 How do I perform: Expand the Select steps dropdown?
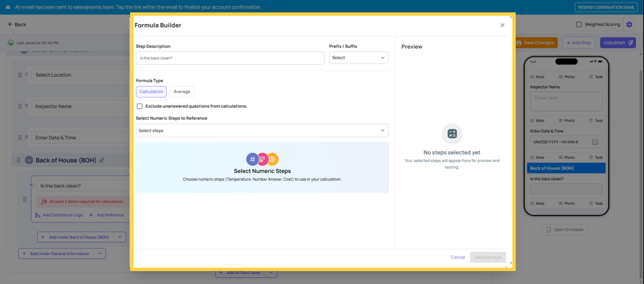pyautogui.click(x=262, y=131)
